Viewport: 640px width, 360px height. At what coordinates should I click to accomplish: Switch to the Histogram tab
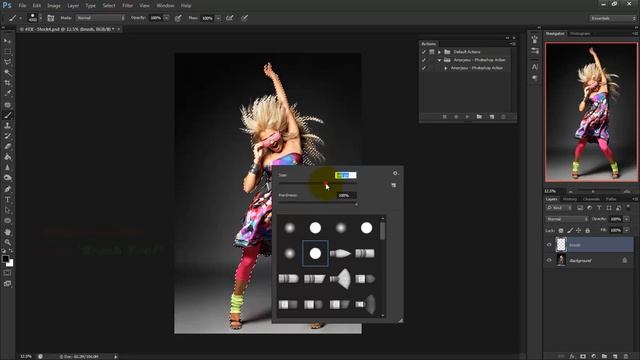pyautogui.click(x=580, y=33)
